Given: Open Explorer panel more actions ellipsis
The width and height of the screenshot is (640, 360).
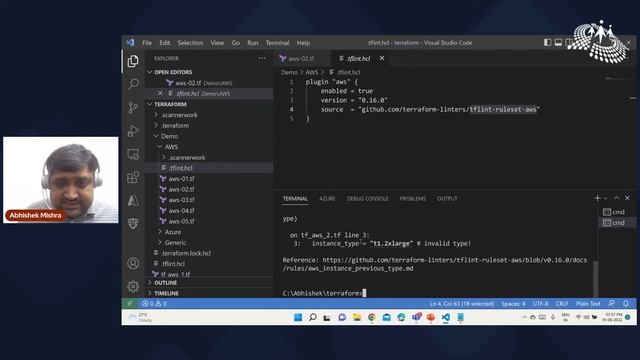Looking at the screenshot, I should tap(262, 58).
